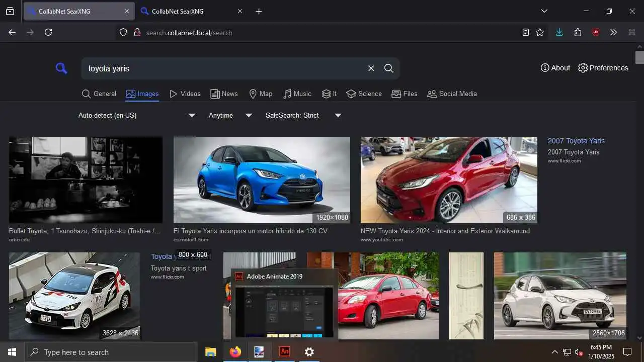Open the white rally Yaris image
The width and height of the screenshot is (644, 362).
coord(74,296)
